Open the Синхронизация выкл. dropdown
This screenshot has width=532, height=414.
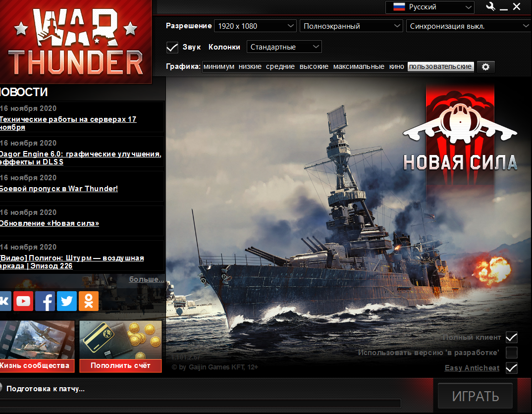click(x=469, y=26)
